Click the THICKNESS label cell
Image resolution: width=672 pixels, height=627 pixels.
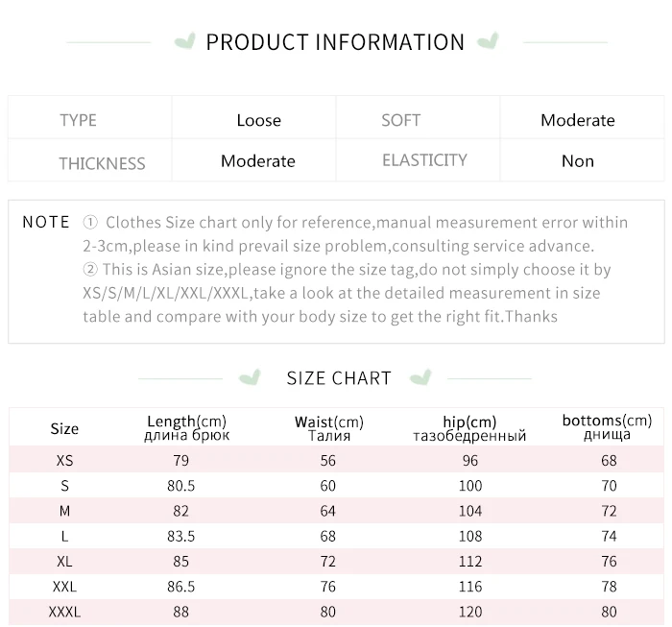[x=90, y=160]
